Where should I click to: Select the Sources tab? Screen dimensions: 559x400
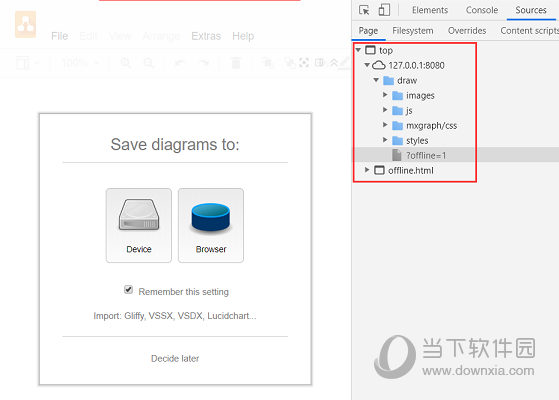(x=531, y=10)
